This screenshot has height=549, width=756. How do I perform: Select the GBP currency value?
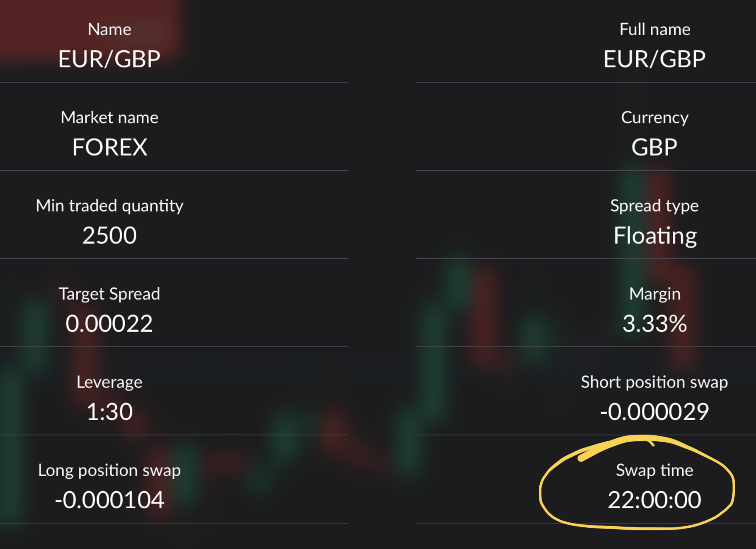[x=655, y=147]
